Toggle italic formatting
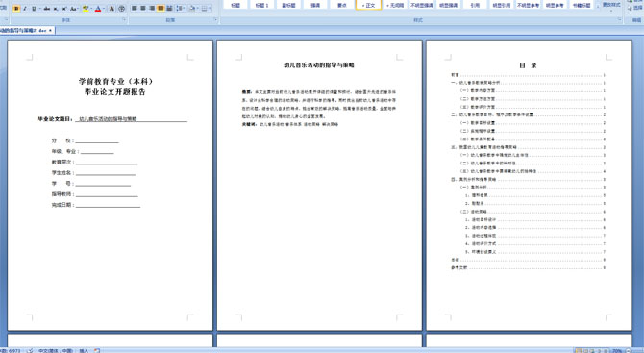The width and height of the screenshot is (644, 353). 25,9
